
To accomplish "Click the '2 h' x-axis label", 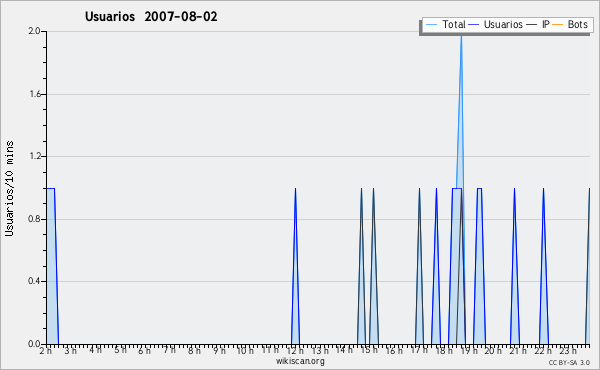I will coord(46,350).
